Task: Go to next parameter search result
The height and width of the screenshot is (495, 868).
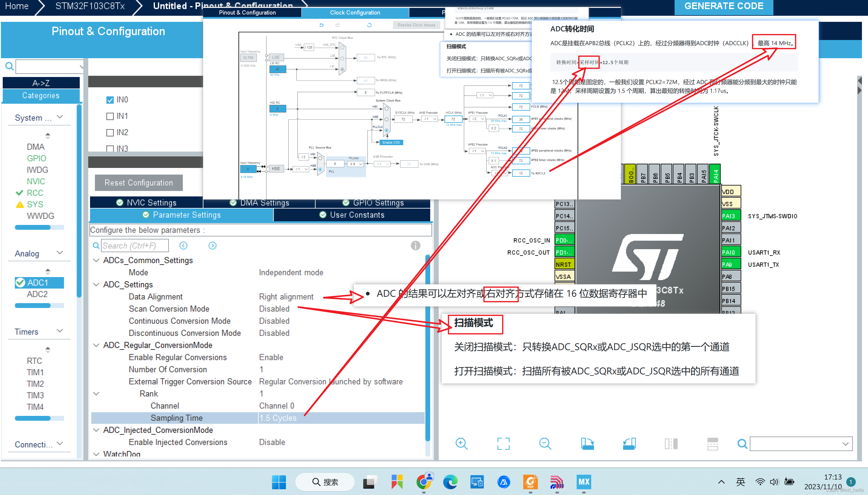Action: pos(213,246)
